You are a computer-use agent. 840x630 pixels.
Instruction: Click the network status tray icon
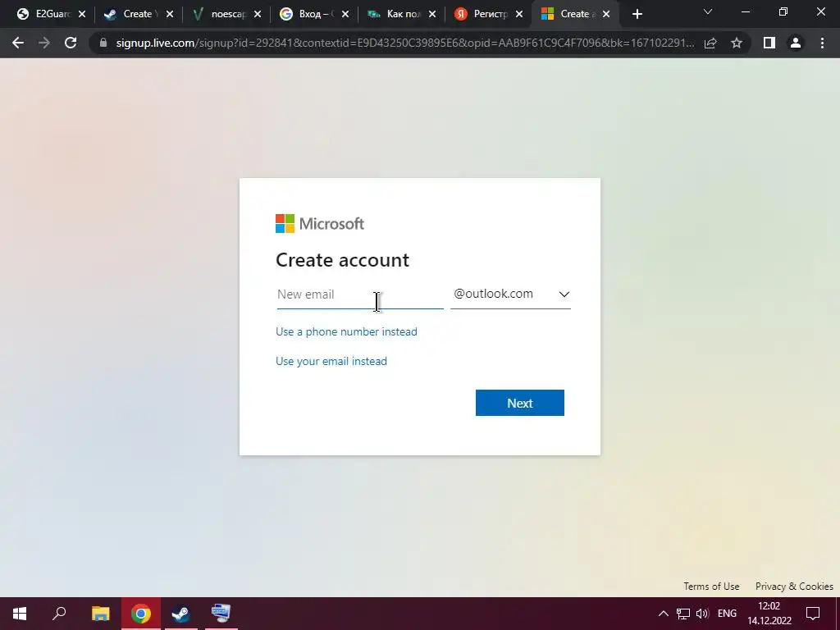[683, 614]
